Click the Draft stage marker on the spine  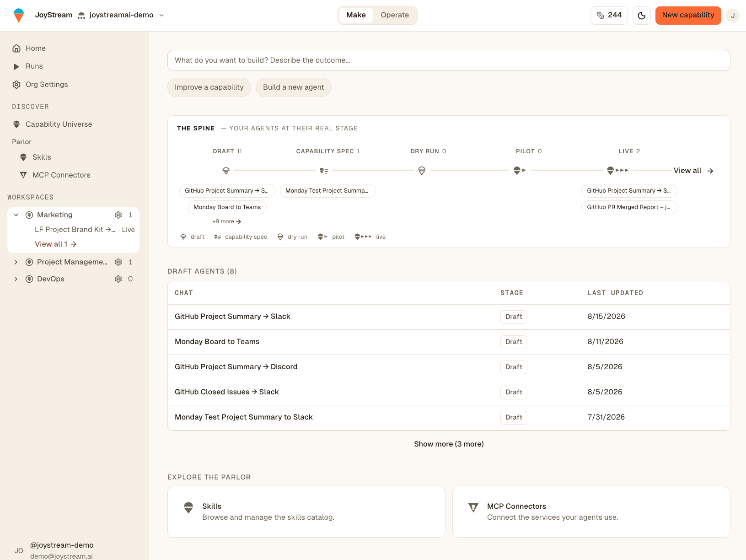click(226, 171)
